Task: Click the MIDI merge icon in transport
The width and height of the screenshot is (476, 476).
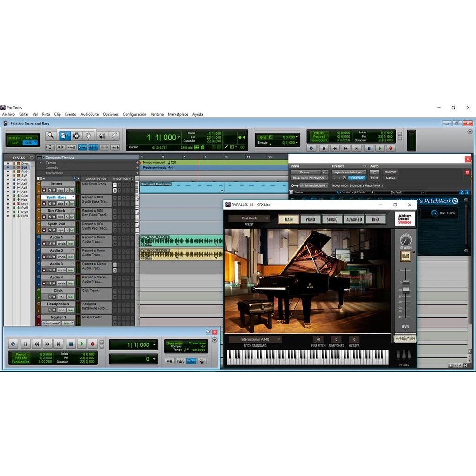Action: (191, 361)
